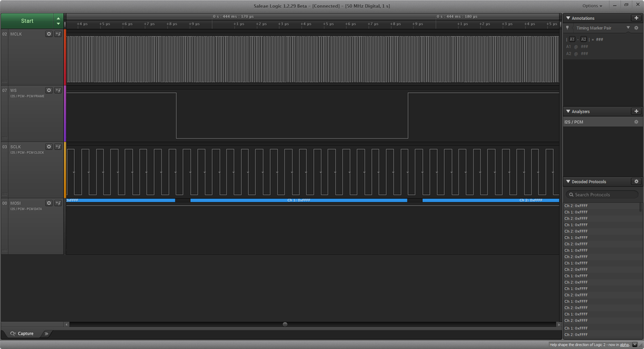The height and width of the screenshot is (349, 644).
Task: Grab the WS channel resize handle
Action: click(x=5, y=138)
